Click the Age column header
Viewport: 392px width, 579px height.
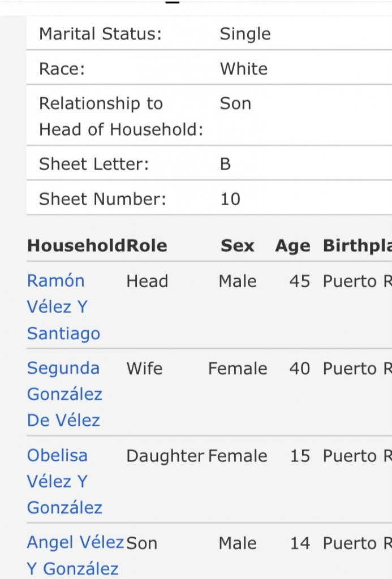292,246
